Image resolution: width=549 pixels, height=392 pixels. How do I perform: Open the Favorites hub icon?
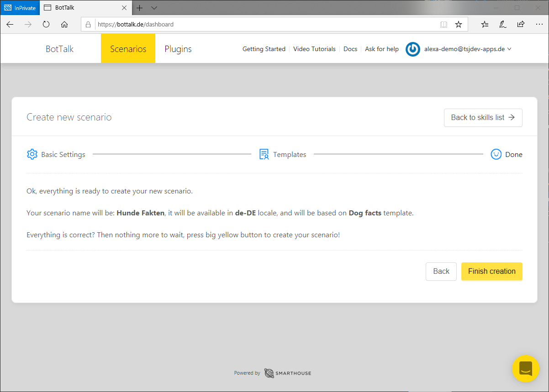485,25
